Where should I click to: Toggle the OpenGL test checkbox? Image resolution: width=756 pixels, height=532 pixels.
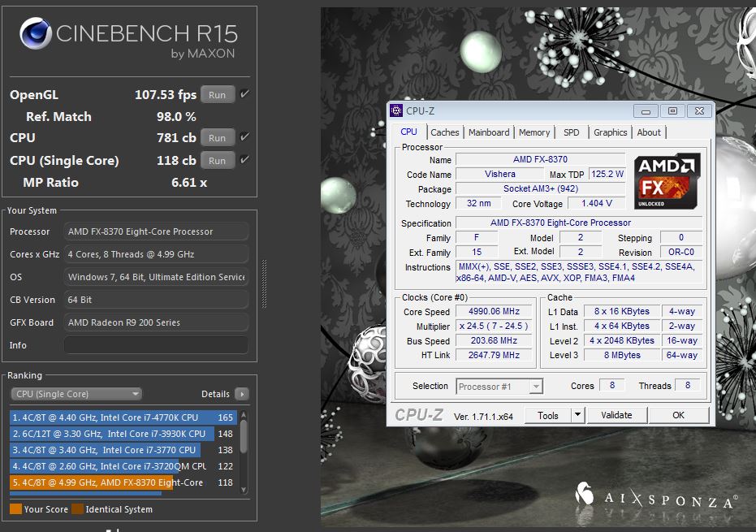click(x=244, y=94)
